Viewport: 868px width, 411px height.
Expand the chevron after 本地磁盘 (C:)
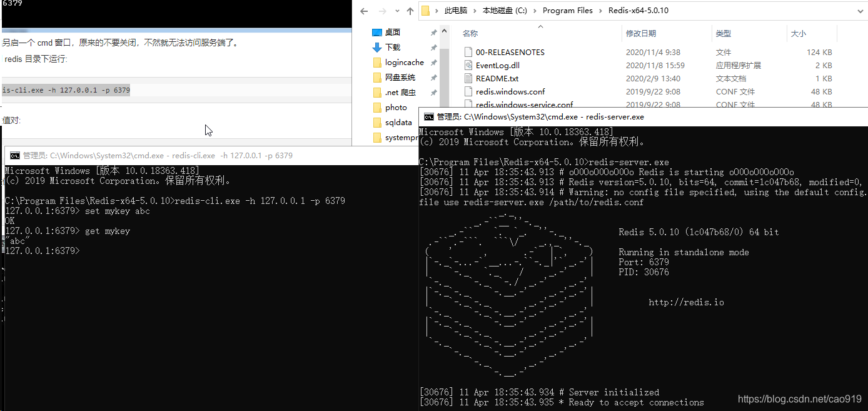pos(535,11)
